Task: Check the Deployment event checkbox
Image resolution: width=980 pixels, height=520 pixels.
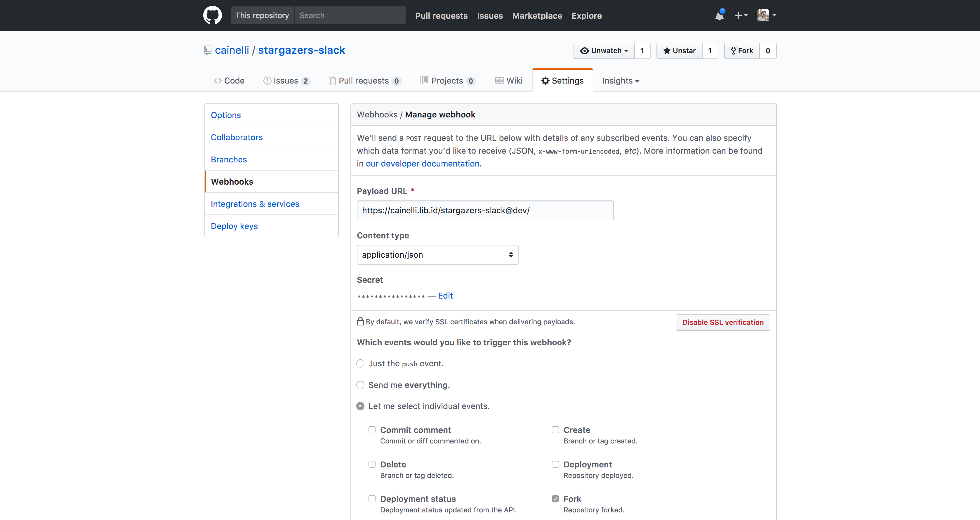Action: [555, 464]
